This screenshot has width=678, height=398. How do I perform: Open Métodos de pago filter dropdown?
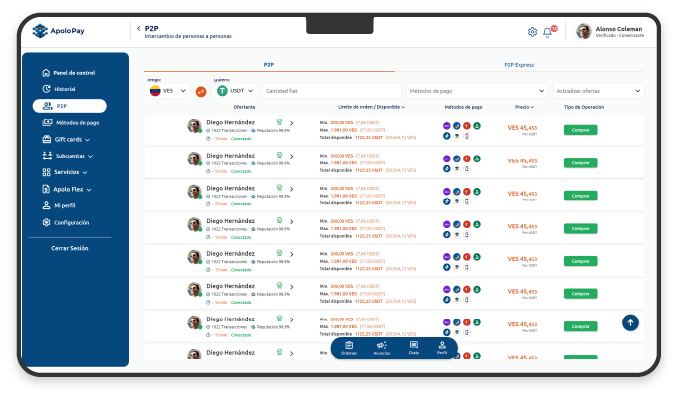(477, 91)
